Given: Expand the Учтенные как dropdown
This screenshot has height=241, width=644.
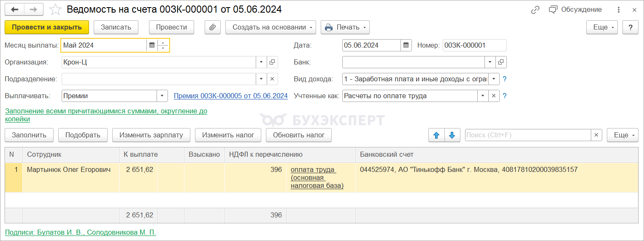Looking at the screenshot, I should click(x=483, y=96).
